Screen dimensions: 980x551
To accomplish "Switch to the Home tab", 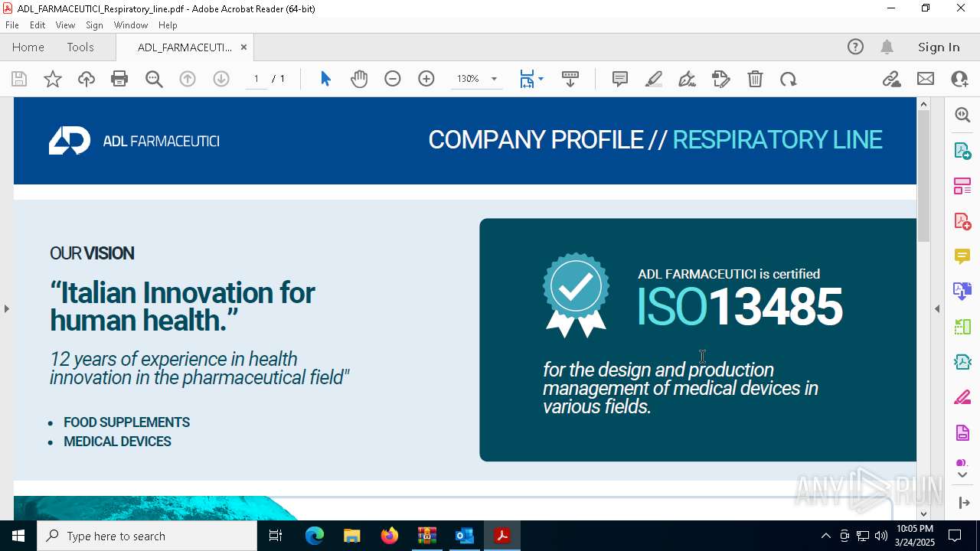I will 28,47.
